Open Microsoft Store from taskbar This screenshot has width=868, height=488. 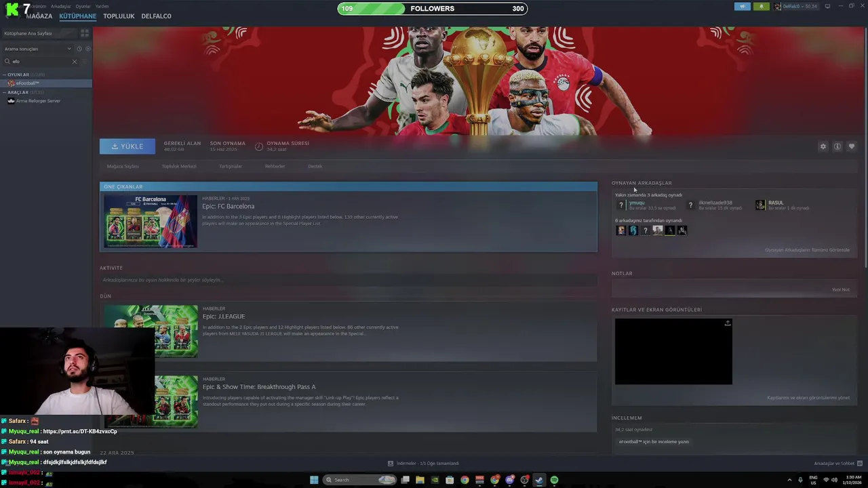point(450,480)
